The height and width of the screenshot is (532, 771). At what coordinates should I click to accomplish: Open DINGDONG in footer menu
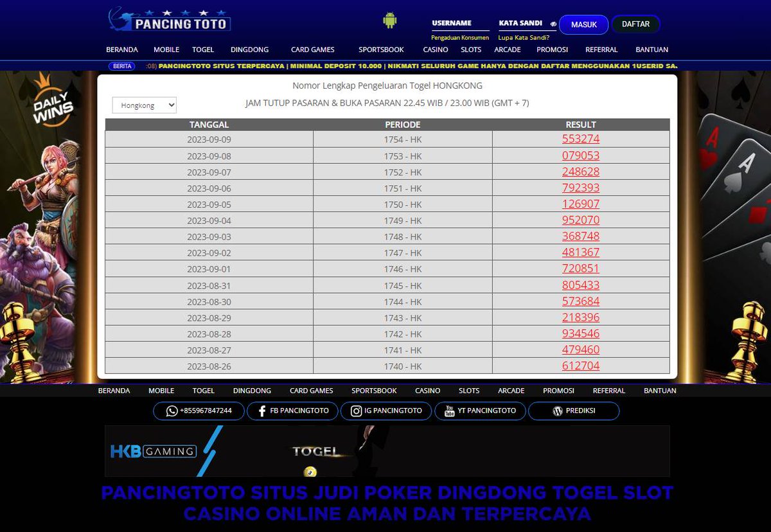tap(252, 391)
